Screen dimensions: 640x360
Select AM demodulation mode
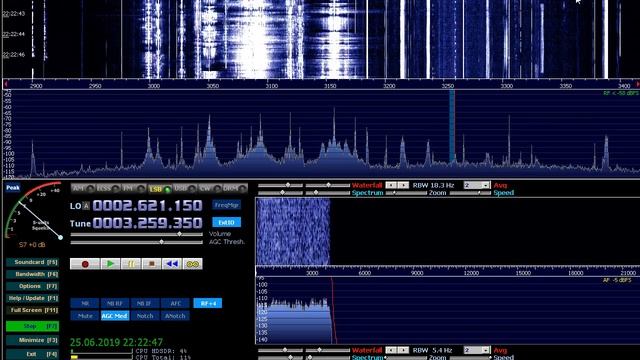83,189
